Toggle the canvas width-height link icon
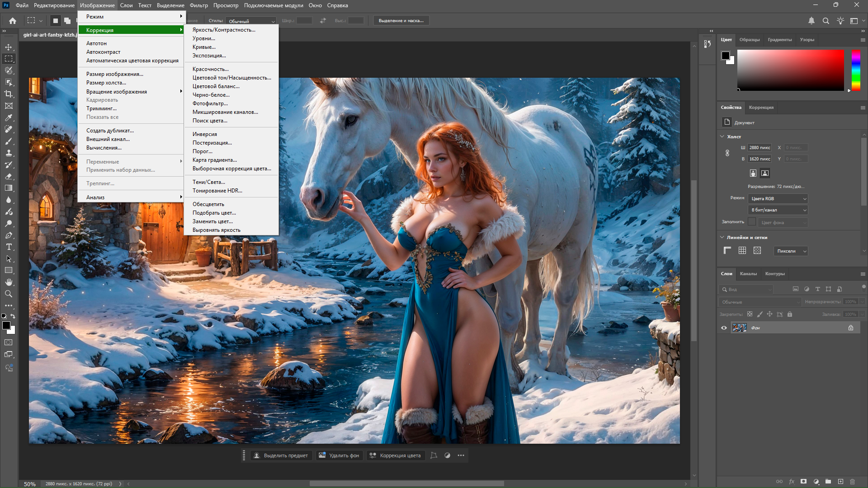Viewport: 868px width, 488px height. coord(727,153)
